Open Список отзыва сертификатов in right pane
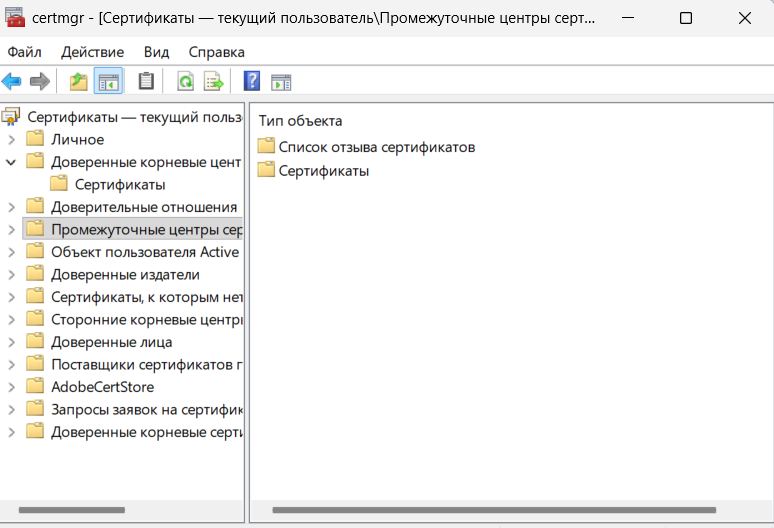The width and height of the screenshot is (774, 528). (377, 147)
